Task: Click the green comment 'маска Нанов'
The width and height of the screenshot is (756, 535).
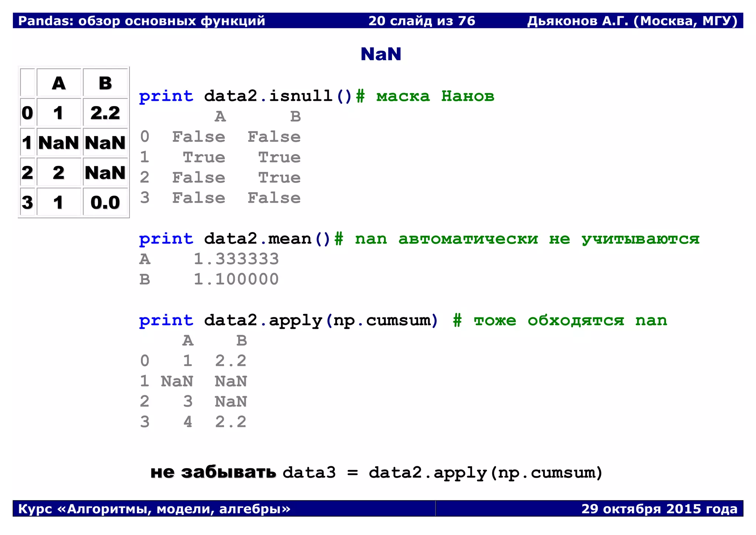Action: tap(435, 96)
